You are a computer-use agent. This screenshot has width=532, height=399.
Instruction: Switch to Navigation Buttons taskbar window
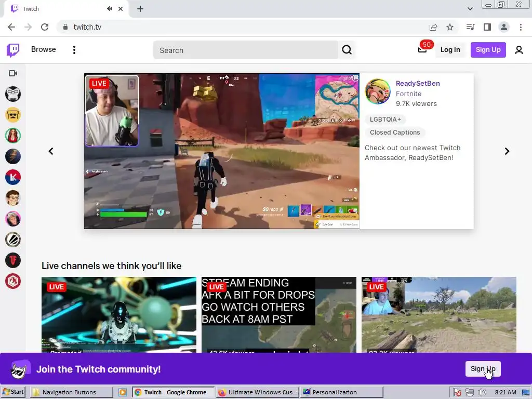pyautogui.click(x=72, y=392)
